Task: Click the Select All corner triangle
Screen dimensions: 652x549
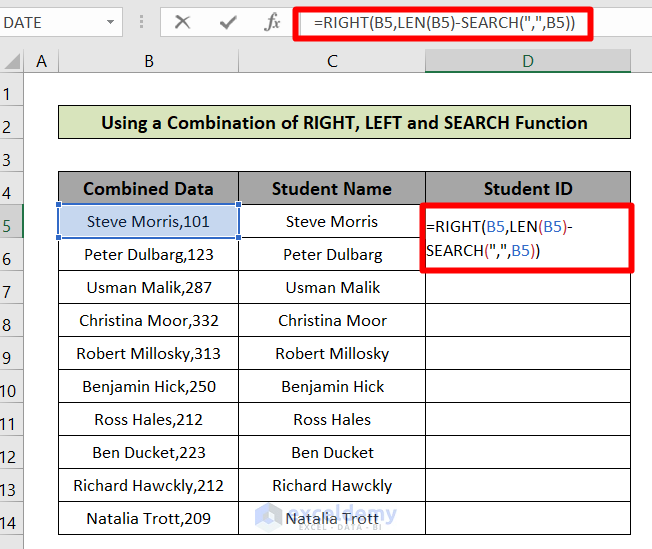Action: click(x=12, y=62)
